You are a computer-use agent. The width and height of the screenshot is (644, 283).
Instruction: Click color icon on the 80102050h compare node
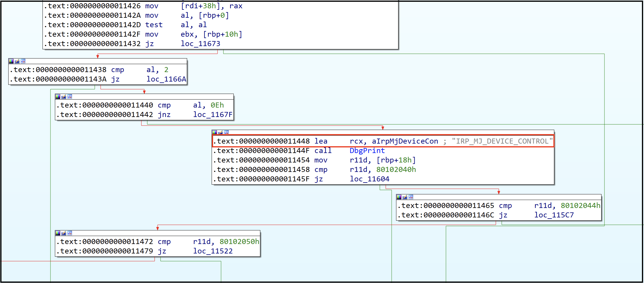coord(58,233)
